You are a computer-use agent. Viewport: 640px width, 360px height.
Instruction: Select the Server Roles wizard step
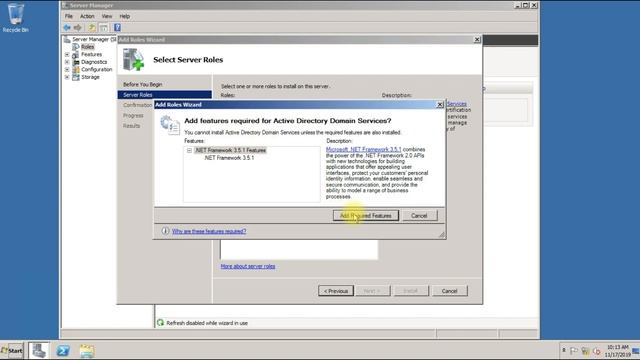point(165,95)
